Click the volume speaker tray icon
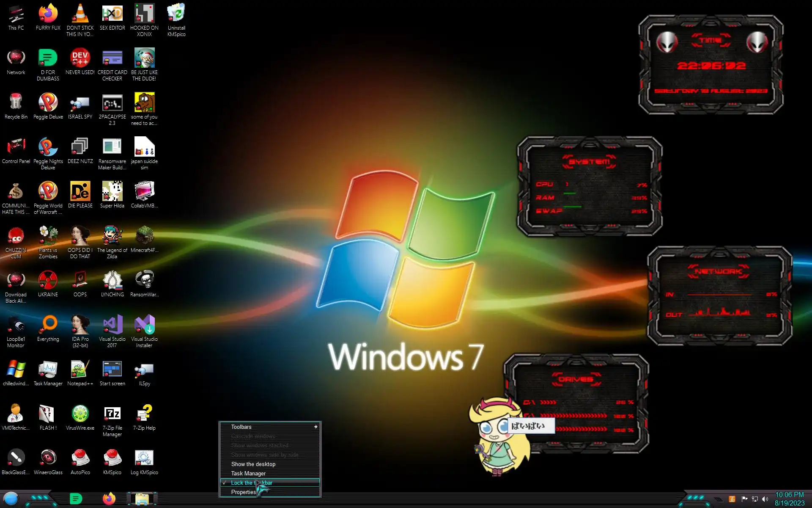The height and width of the screenshot is (508, 812). 765,499
